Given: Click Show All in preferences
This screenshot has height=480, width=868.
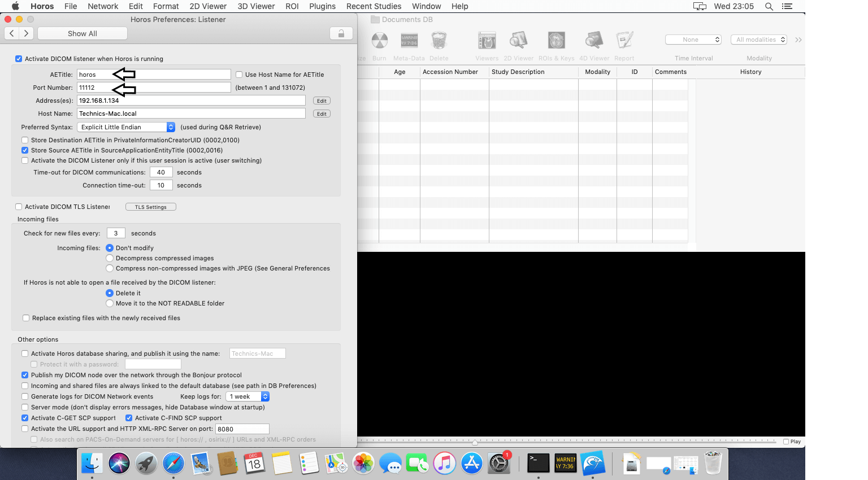Looking at the screenshot, I should [83, 33].
